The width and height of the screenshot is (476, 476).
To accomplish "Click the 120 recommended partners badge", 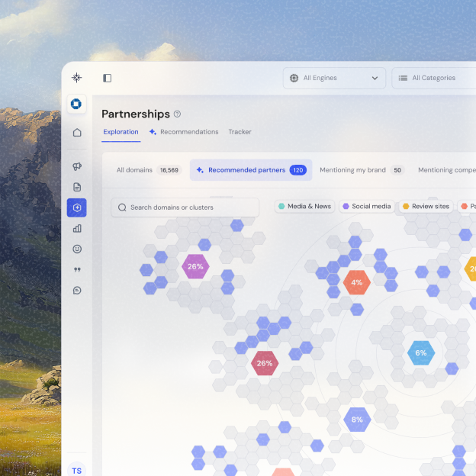I will tap(298, 170).
